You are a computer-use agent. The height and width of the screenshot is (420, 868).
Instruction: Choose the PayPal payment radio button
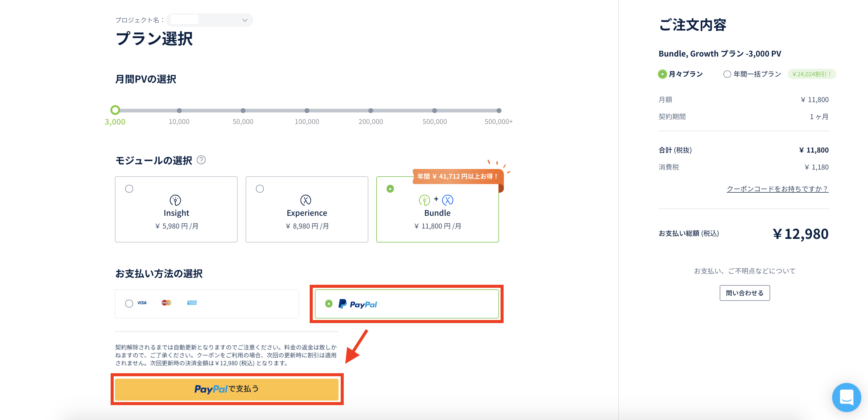329,304
